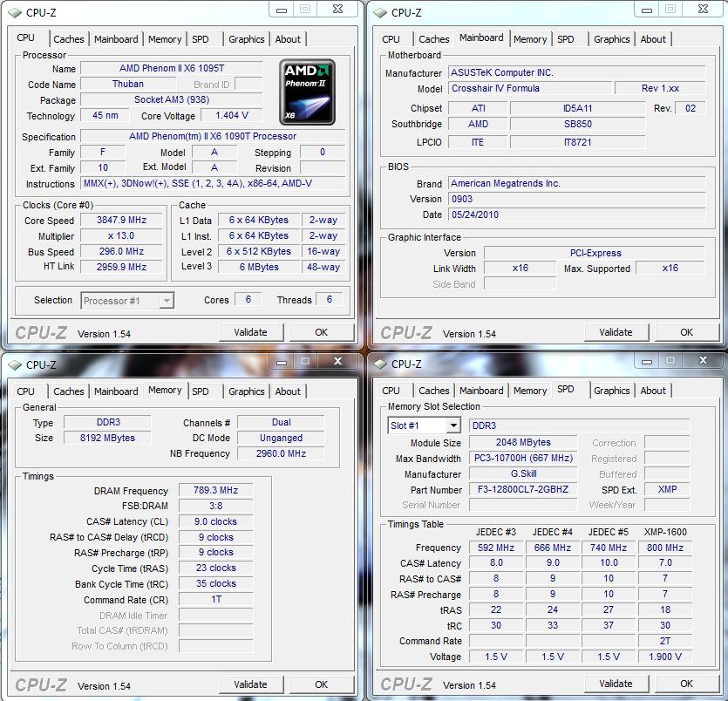Click the FSB:DRAM ratio 3:8
This screenshot has width=728, height=701.
[216, 506]
